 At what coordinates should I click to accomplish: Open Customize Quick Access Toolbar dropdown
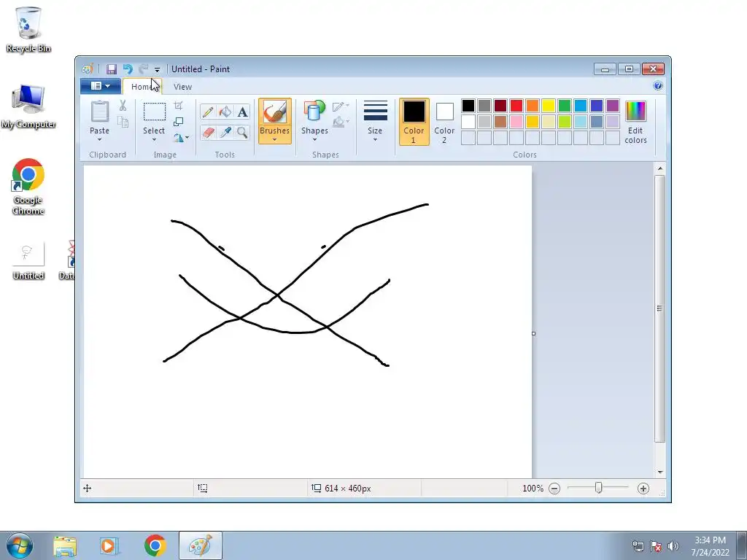point(158,69)
